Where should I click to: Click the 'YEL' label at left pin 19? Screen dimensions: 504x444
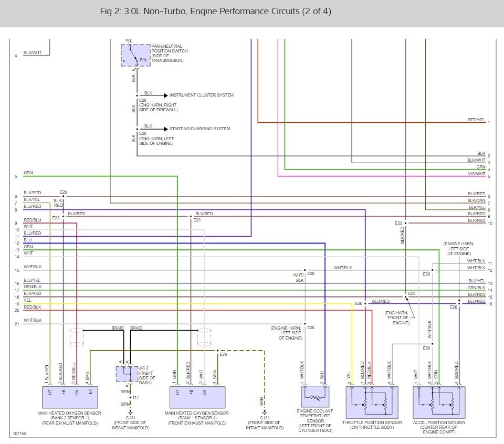[x=27, y=300]
